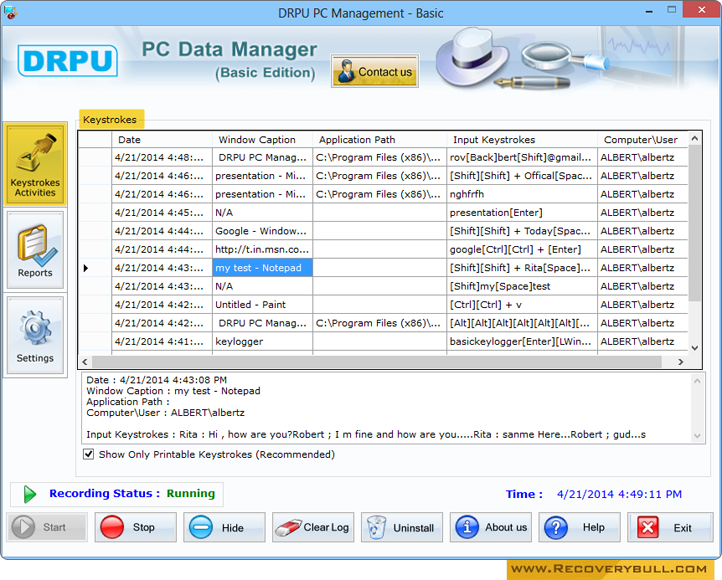722x580 pixels.
Task: Minimize the DRPU PC Management window
Action: [649, 11]
